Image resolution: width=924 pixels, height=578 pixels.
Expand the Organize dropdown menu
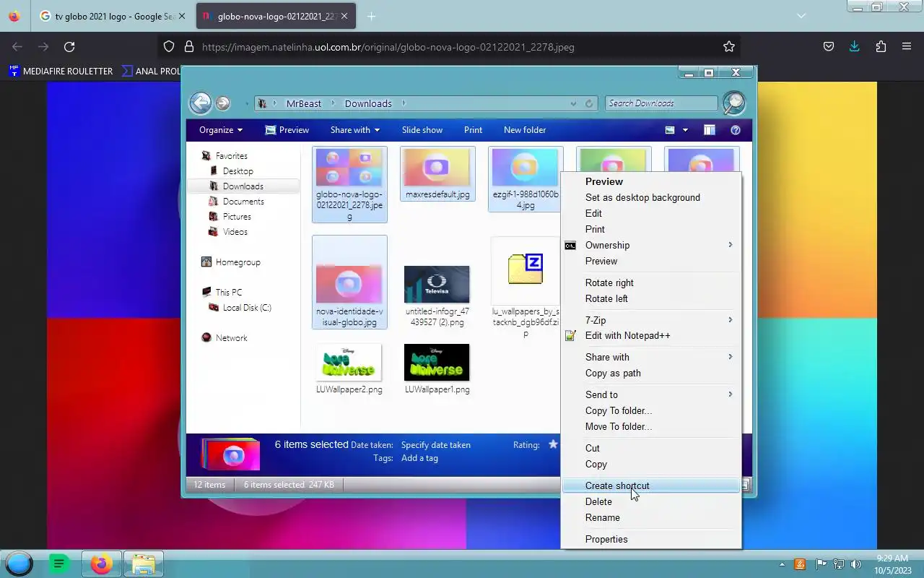tap(221, 130)
